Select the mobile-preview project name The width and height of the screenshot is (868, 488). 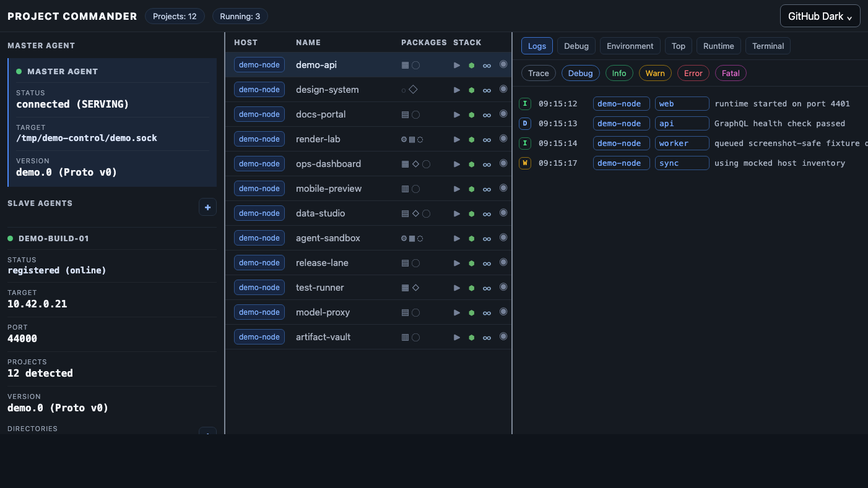click(x=329, y=189)
